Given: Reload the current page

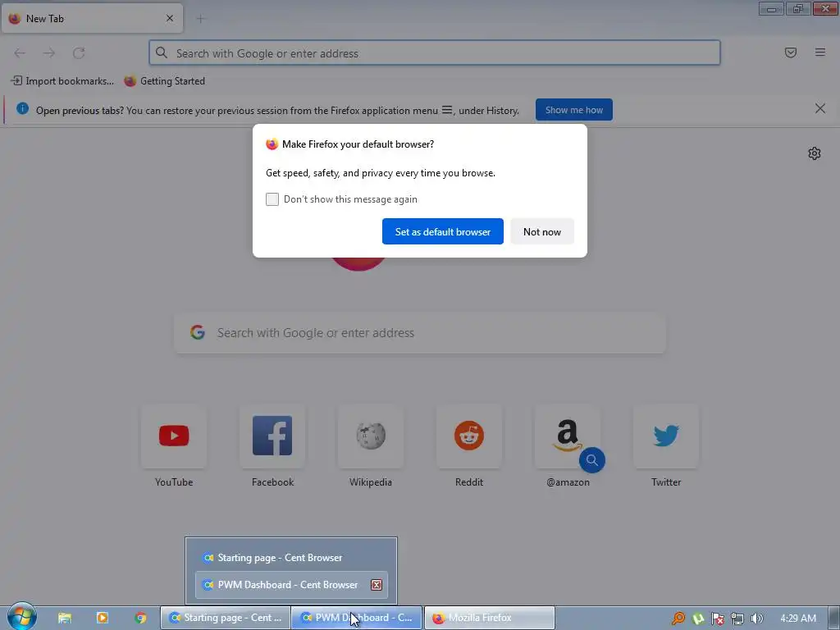Looking at the screenshot, I should (79, 53).
